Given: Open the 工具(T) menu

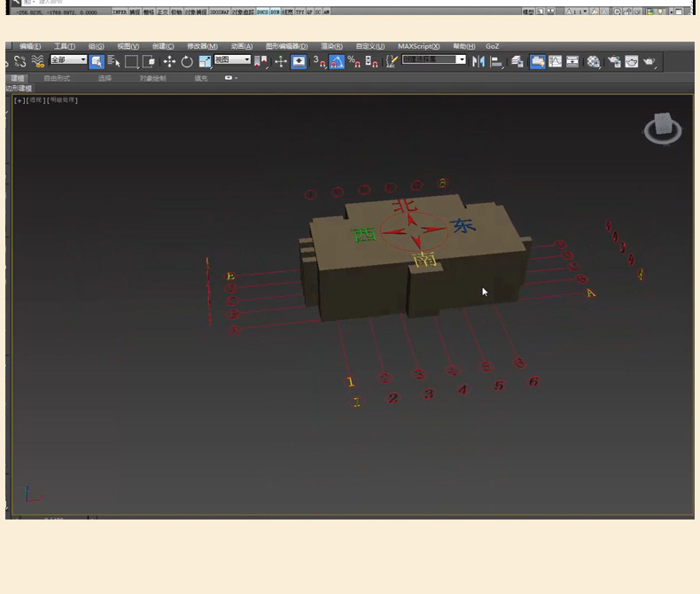Looking at the screenshot, I should 65,46.
